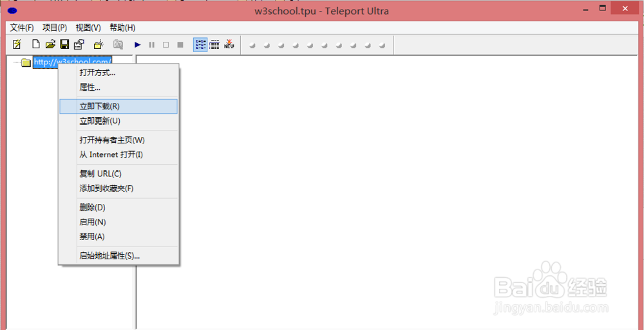644x330 pixels.
Task: Click the yellow folder icon in tree
Action: coord(26,62)
